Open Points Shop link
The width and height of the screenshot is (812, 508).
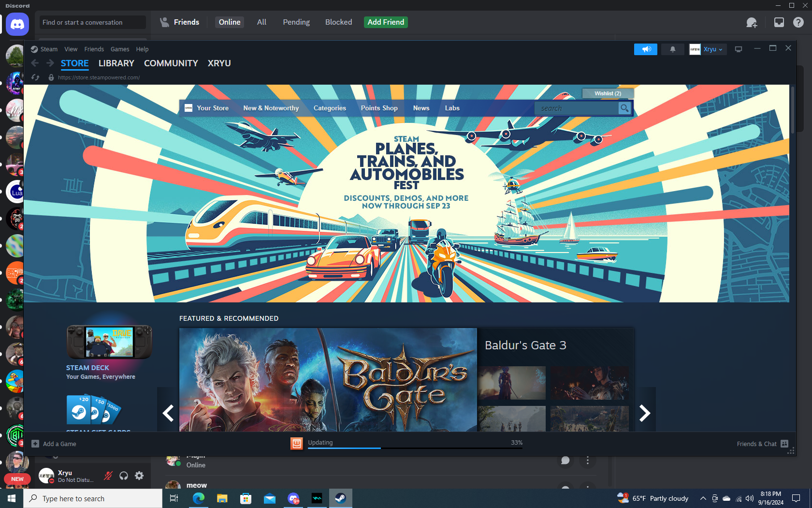pos(379,108)
